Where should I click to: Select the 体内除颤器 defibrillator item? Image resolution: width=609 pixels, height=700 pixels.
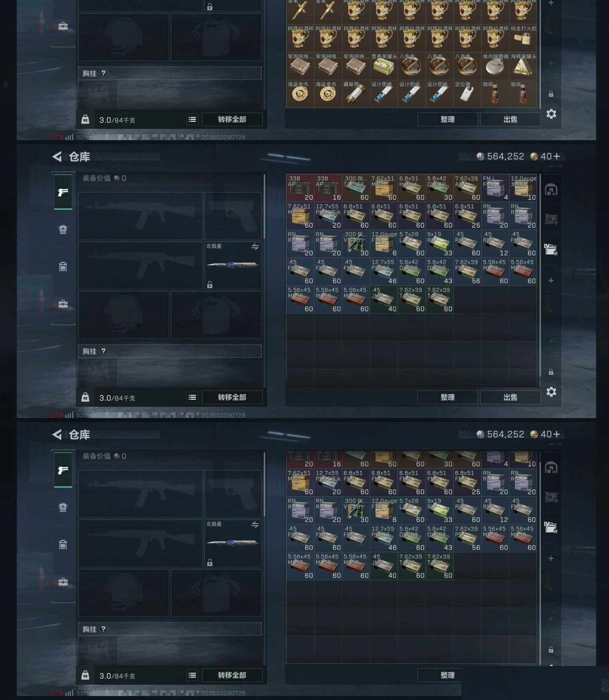click(495, 66)
